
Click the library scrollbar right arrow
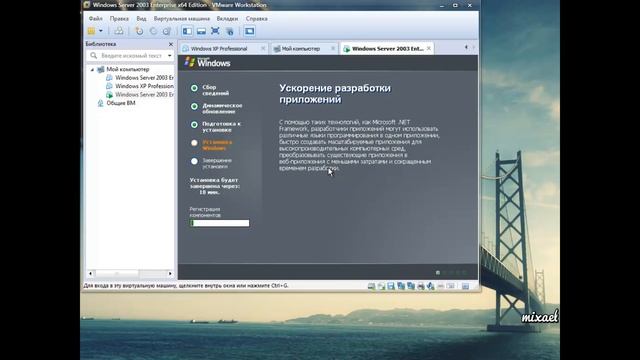pyautogui.click(x=170, y=273)
